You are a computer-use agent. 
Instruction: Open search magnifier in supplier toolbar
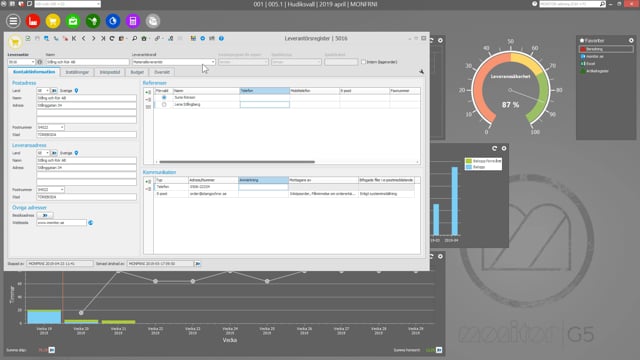(x=134, y=38)
